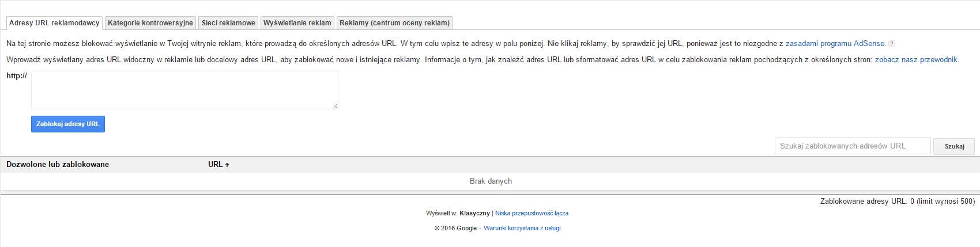Image resolution: width=980 pixels, height=247 pixels.
Task: Go to Wyświetlanie reklam tab
Action: 297,23
